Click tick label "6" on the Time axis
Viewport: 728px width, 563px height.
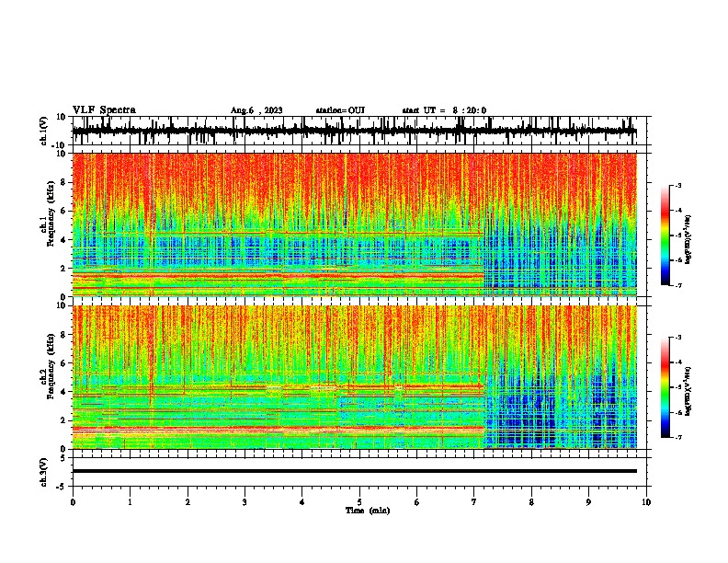click(417, 502)
